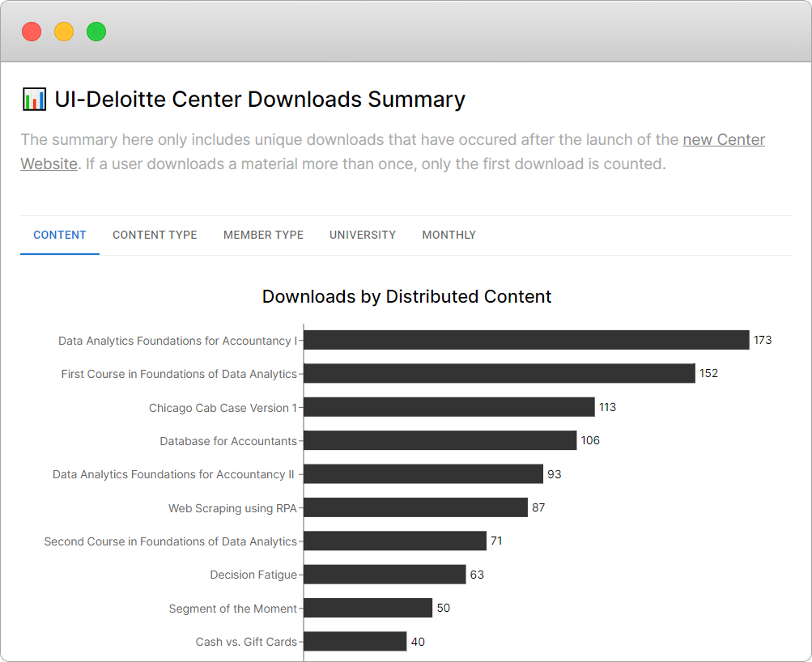This screenshot has height=662, width=812.
Task: Click the Second Course in Foundations axis label
Action: [x=172, y=541]
